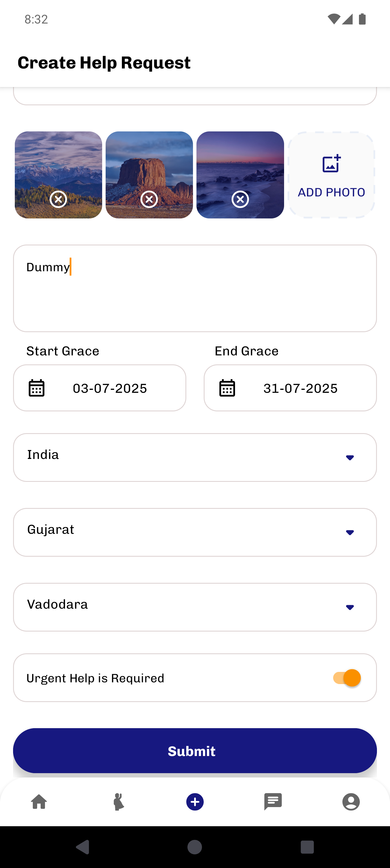Tap the Android back navigation button
This screenshot has height=868, width=390.
(83, 847)
